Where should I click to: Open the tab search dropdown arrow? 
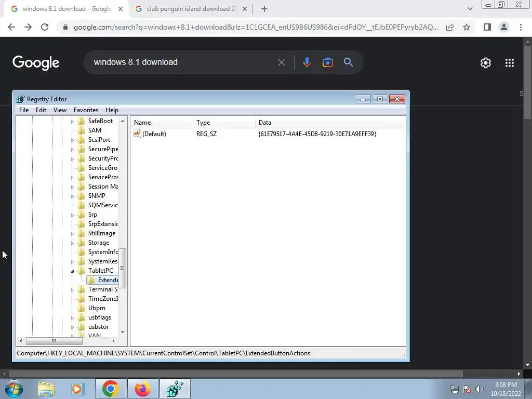(x=470, y=9)
